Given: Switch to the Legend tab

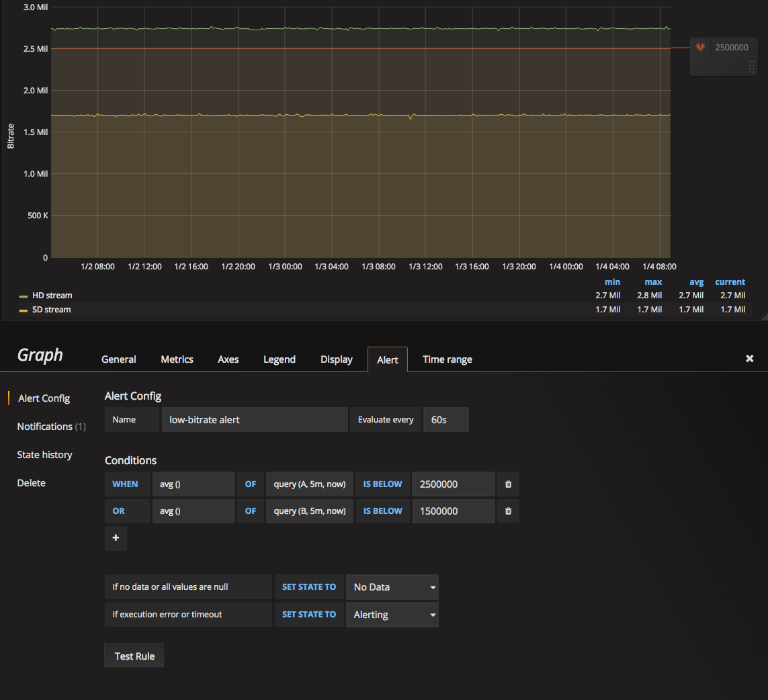Looking at the screenshot, I should 280,359.
